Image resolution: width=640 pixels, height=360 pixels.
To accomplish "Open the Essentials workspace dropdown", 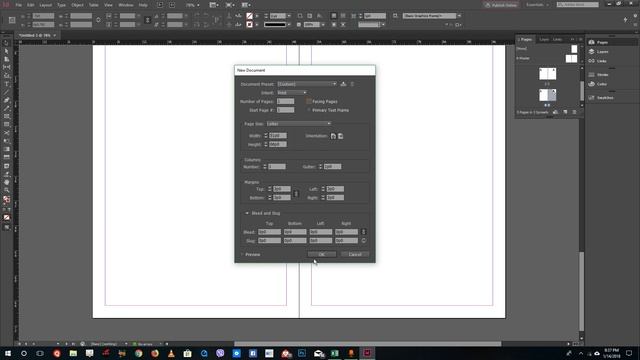I will pyautogui.click(x=537, y=5).
